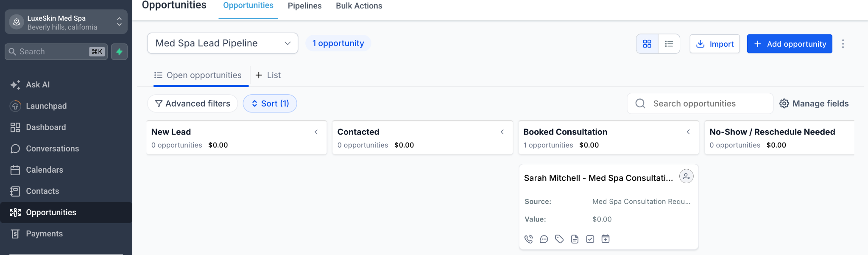Image resolution: width=868 pixels, height=255 pixels.
Task: Open the Sort (1) options
Action: [x=270, y=104]
